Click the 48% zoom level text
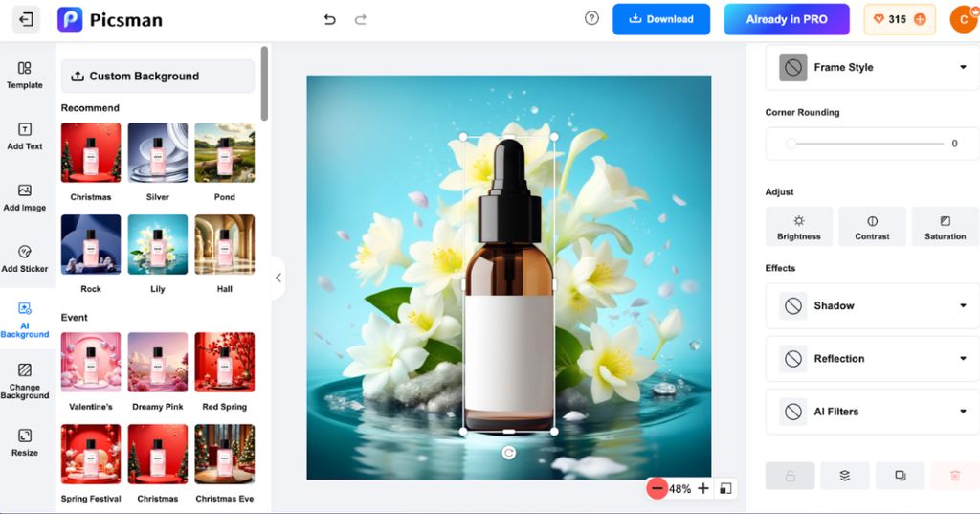The height and width of the screenshot is (514, 980). coord(680,489)
